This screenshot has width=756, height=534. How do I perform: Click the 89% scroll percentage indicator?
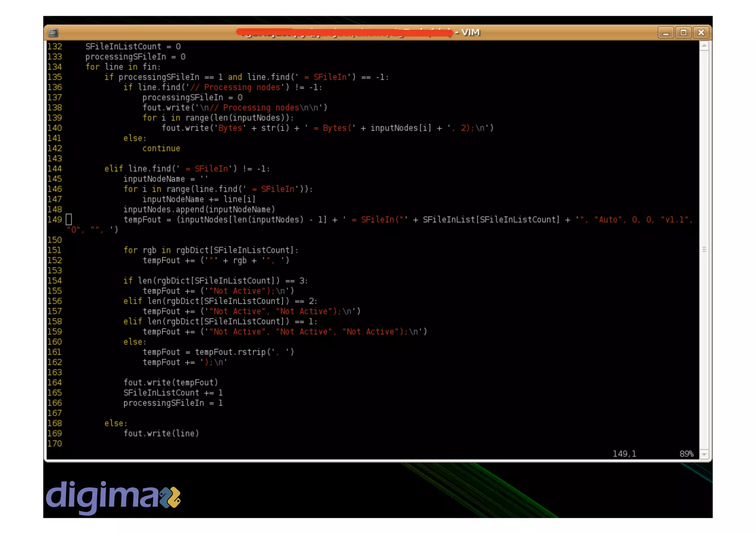686,454
